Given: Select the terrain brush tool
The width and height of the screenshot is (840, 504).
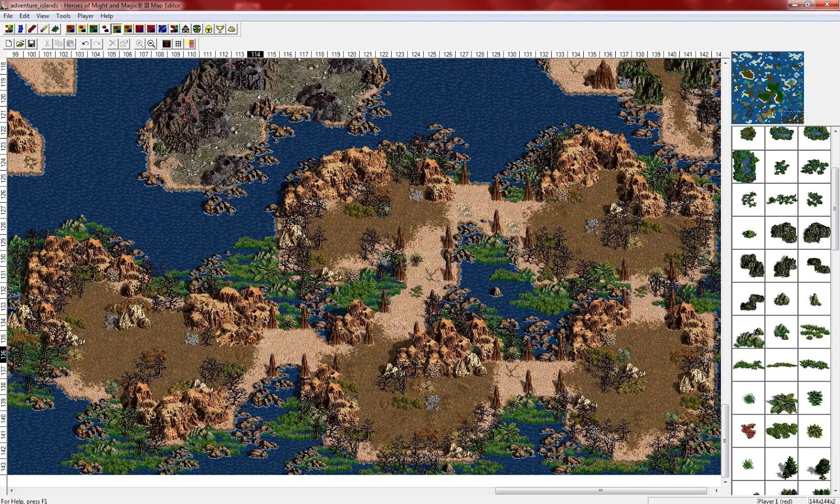Looking at the screenshot, I should click(x=9, y=29).
